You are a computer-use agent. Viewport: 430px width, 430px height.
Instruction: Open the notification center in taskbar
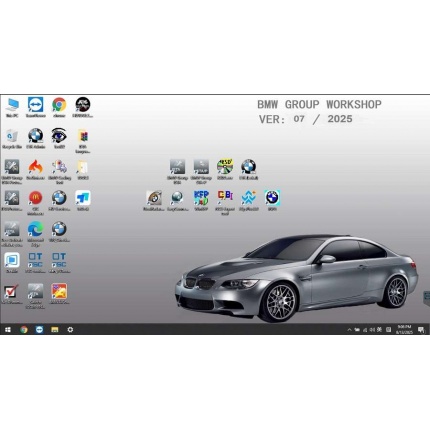421,330
